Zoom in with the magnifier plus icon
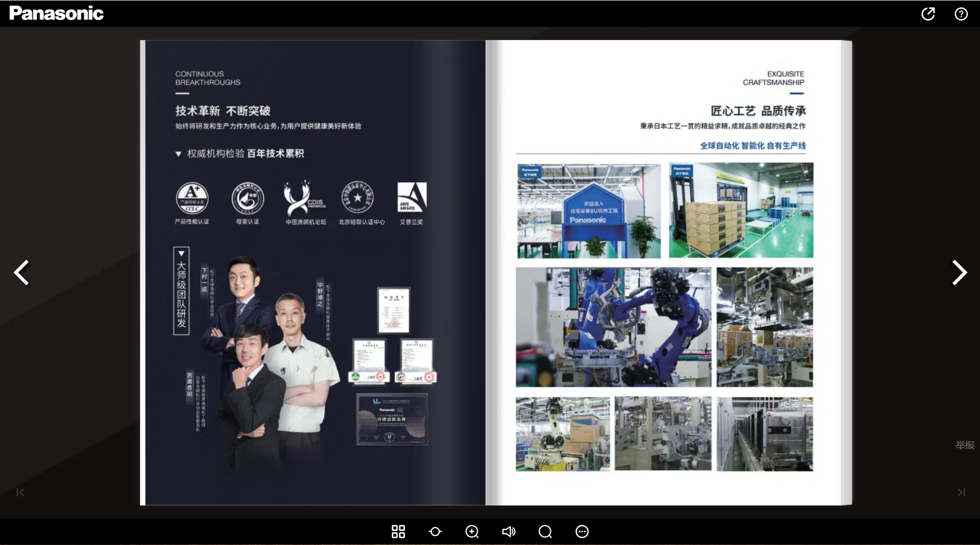The image size is (980, 545). [472, 531]
